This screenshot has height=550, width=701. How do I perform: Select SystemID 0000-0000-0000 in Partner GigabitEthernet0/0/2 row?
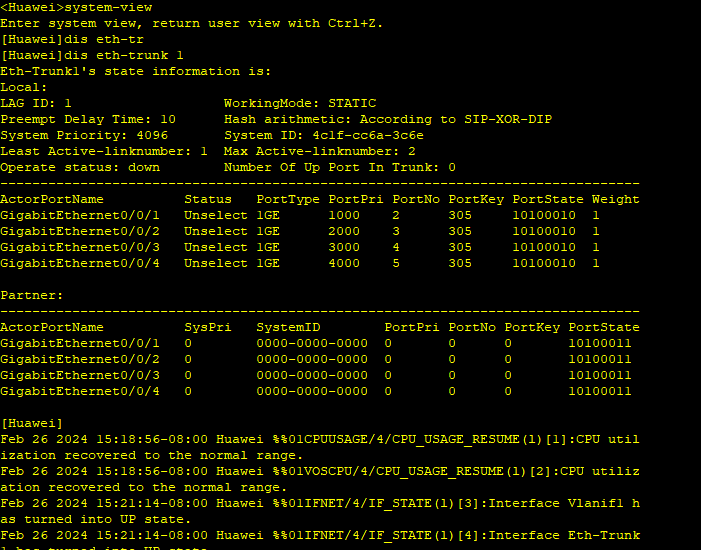click(312, 360)
